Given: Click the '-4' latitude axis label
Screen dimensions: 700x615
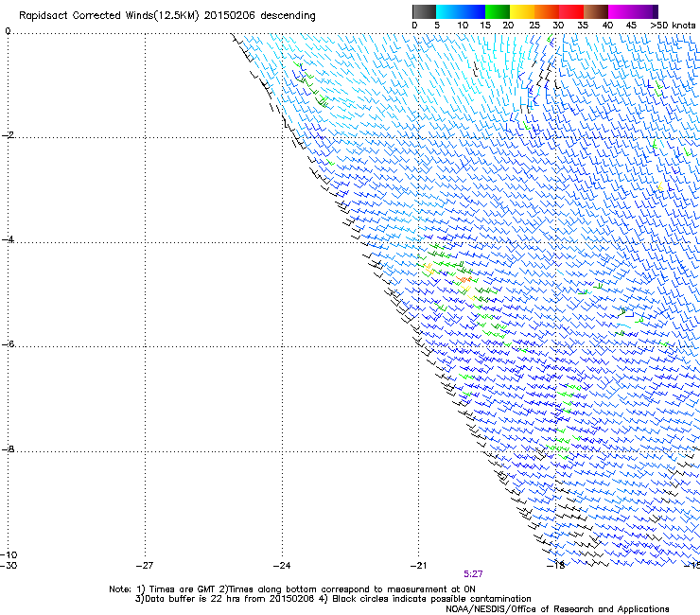Looking at the screenshot, I should point(8,239).
